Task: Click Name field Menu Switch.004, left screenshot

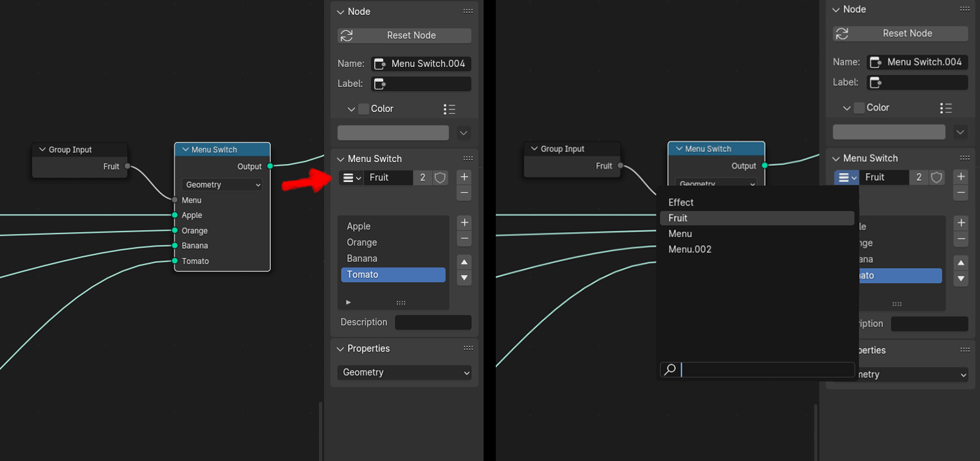Action: pos(421,64)
